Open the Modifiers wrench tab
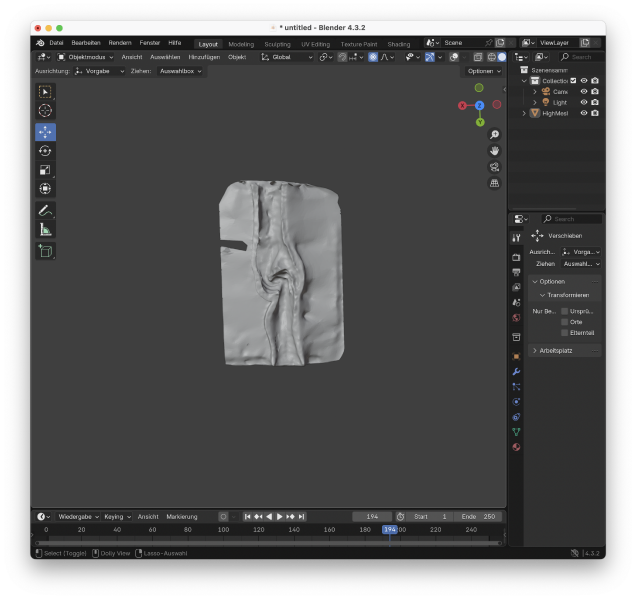Image resolution: width=636 pixels, height=599 pixels. (516, 371)
